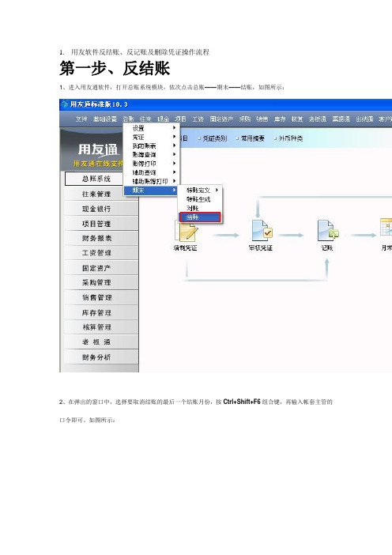The image size is (392, 555).
Task: Open the 采购 menu
Action: 245,119
